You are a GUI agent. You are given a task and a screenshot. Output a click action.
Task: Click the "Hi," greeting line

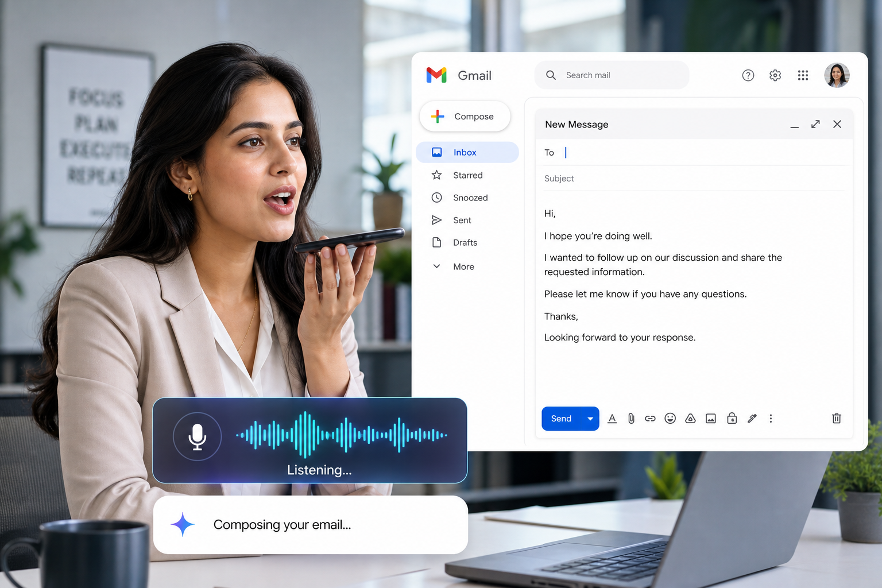point(550,214)
